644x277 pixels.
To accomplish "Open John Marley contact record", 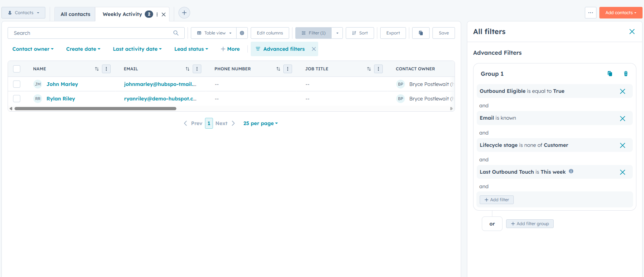I will pos(62,84).
